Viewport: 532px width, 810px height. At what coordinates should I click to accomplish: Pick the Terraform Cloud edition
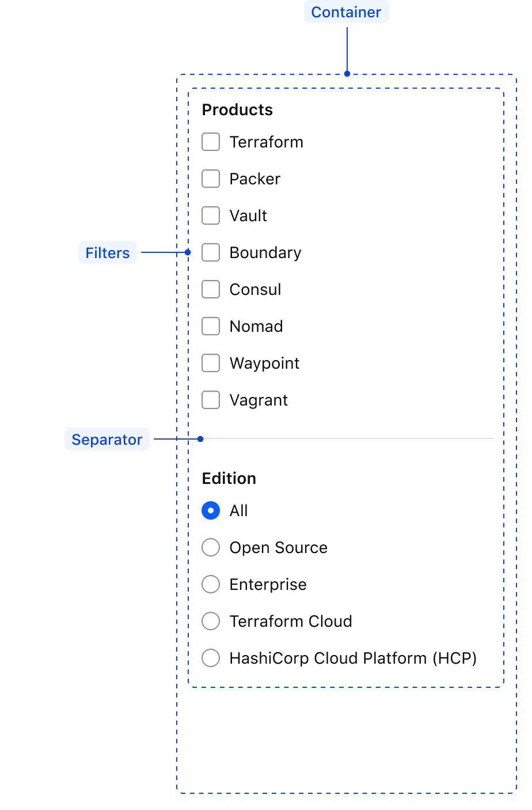click(x=211, y=621)
